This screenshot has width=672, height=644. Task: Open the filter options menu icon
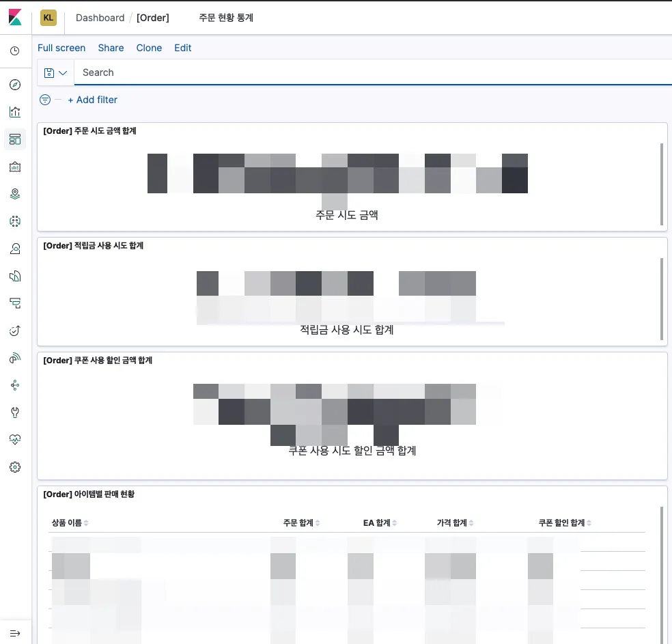(x=45, y=100)
